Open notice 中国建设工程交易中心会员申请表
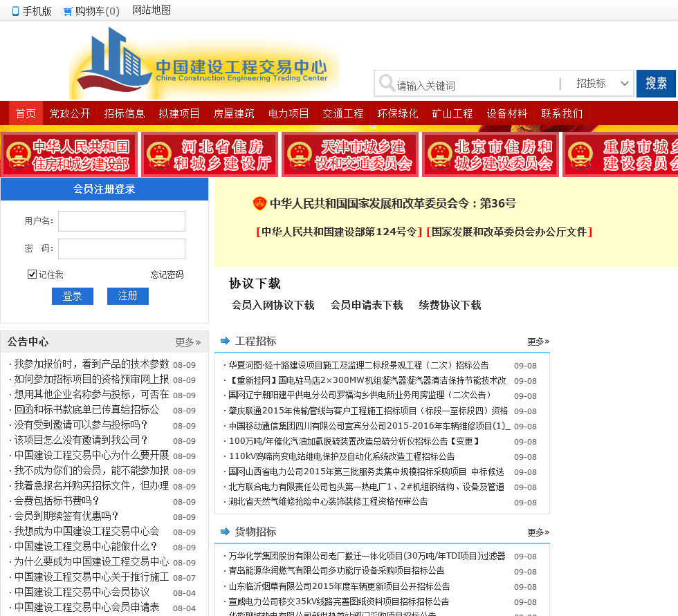The height and width of the screenshot is (616, 678). [87, 607]
